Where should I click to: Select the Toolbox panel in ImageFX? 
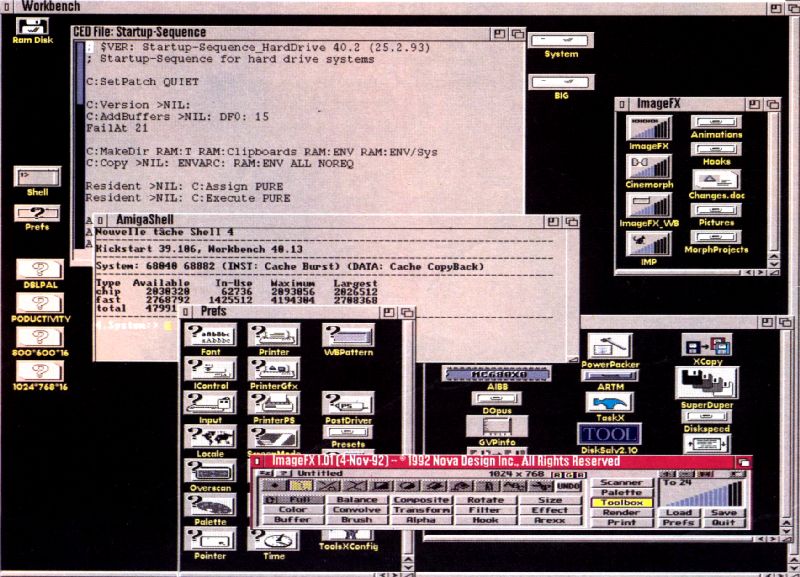621,503
